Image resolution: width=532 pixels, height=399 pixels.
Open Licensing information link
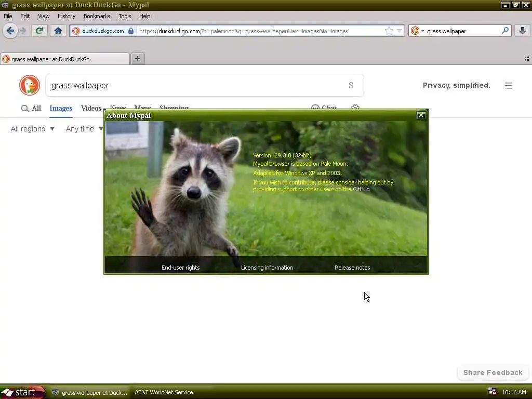tap(267, 268)
